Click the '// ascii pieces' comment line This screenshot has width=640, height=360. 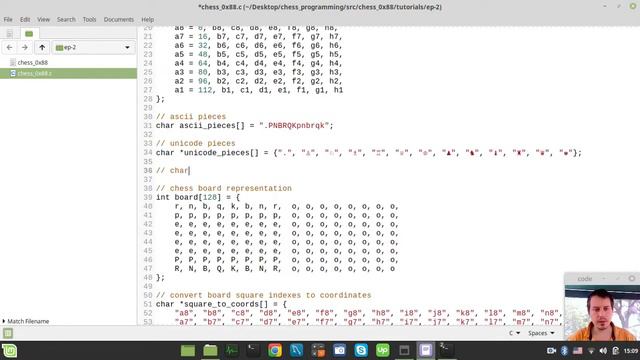tap(191, 117)
